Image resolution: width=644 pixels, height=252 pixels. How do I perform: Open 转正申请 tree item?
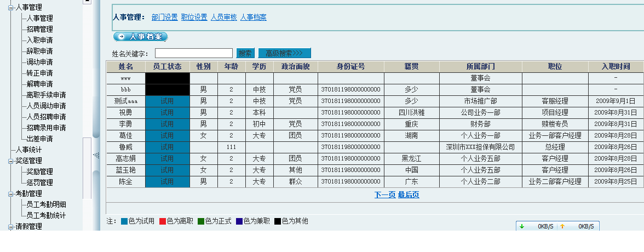pos(40,73)
